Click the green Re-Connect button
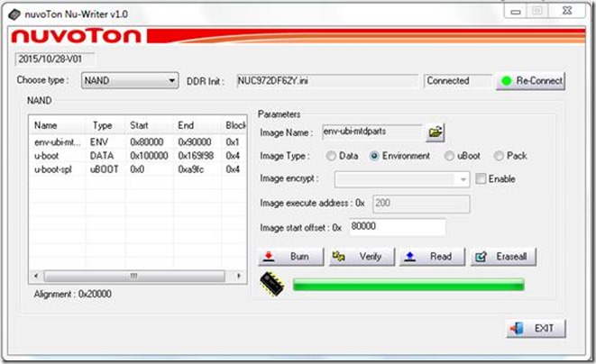Viewport: 596px width, 364px height. pyautogui.click(x=530, y=81)
